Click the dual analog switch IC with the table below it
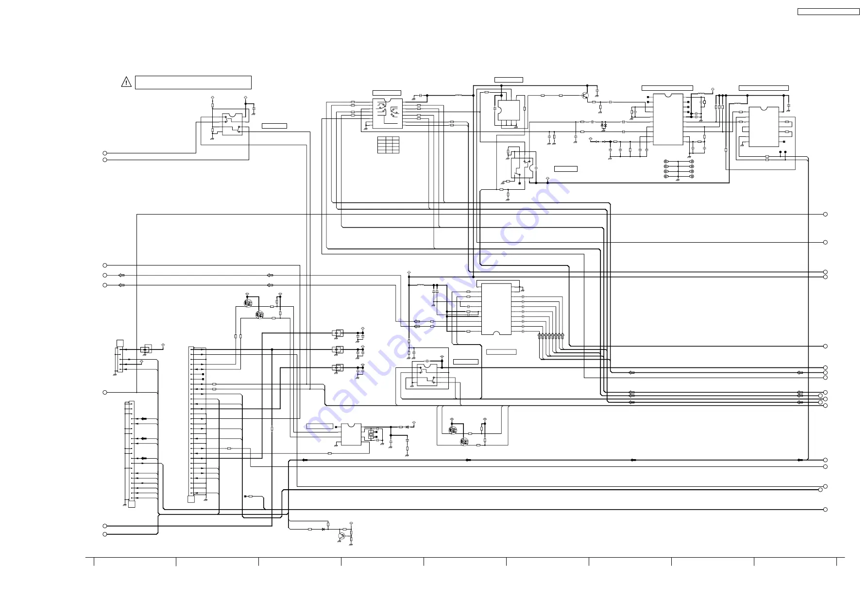Image resolution: width=868 pixels, height=613 pixels. coord(387,114)
